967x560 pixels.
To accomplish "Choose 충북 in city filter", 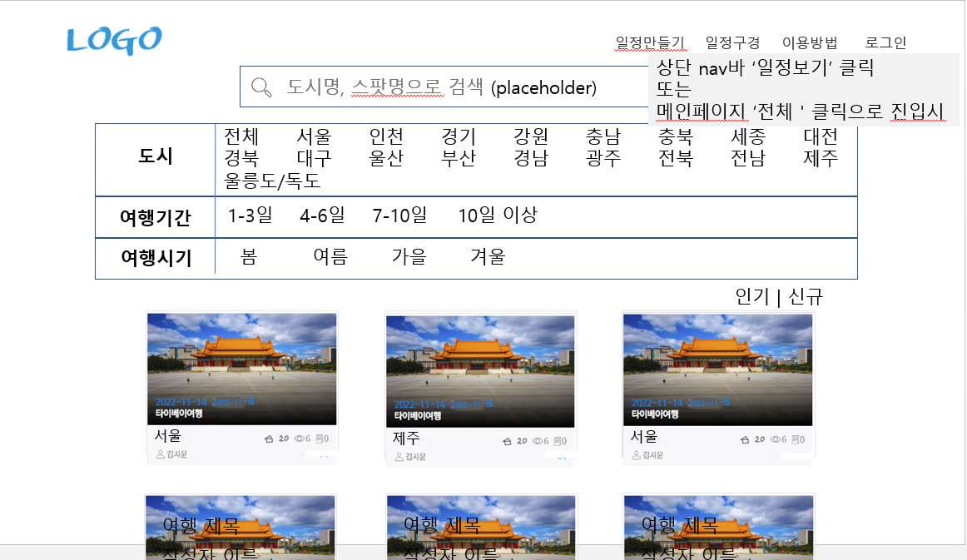I will tap(675, 136).
